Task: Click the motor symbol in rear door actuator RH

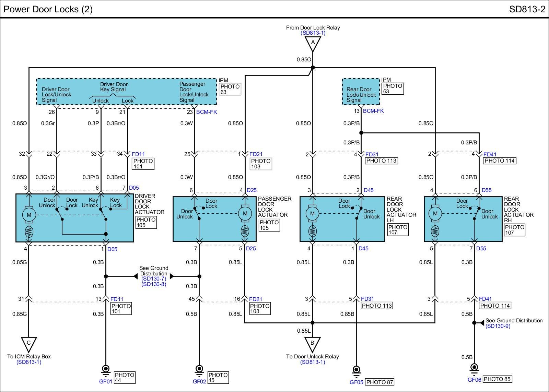Action: click(x=435, y=214)
